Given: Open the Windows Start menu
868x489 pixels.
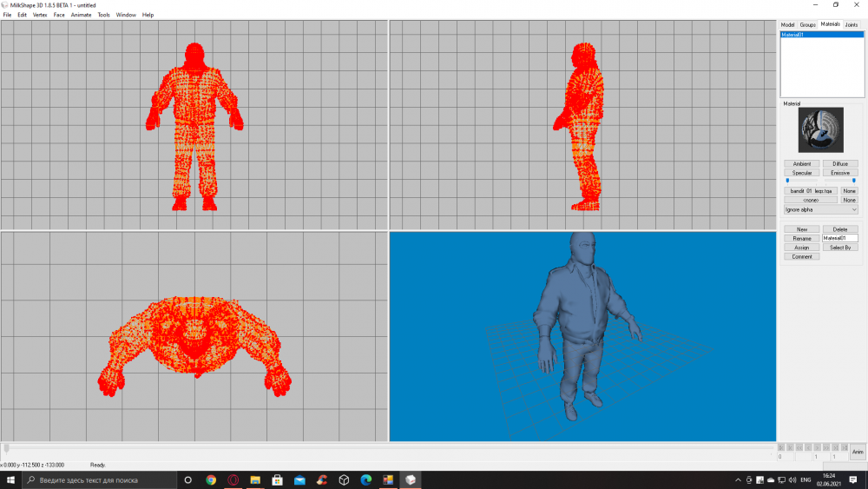Looking at the screenshot, I should pos(10,480).
